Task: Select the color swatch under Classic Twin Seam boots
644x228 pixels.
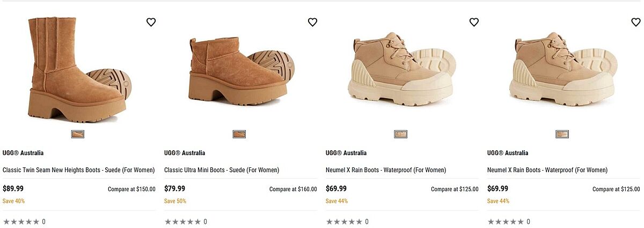Action: pyautogui.click(x=78, y=134)
